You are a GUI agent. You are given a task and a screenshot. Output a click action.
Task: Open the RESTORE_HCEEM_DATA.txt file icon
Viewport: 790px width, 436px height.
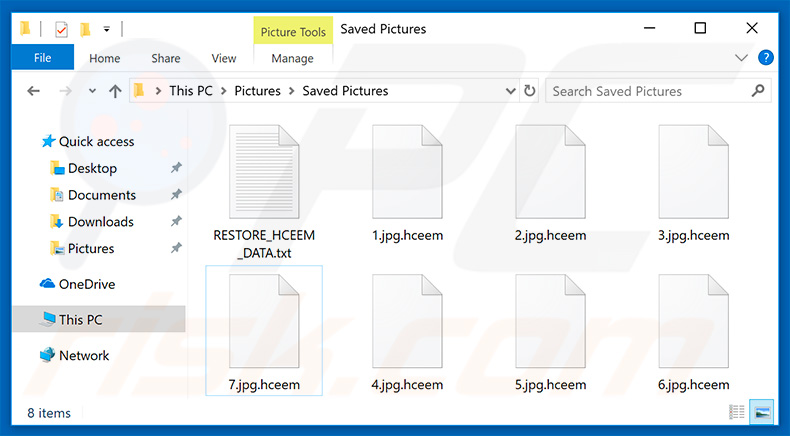pyautogui.click(x=264, y=172)
